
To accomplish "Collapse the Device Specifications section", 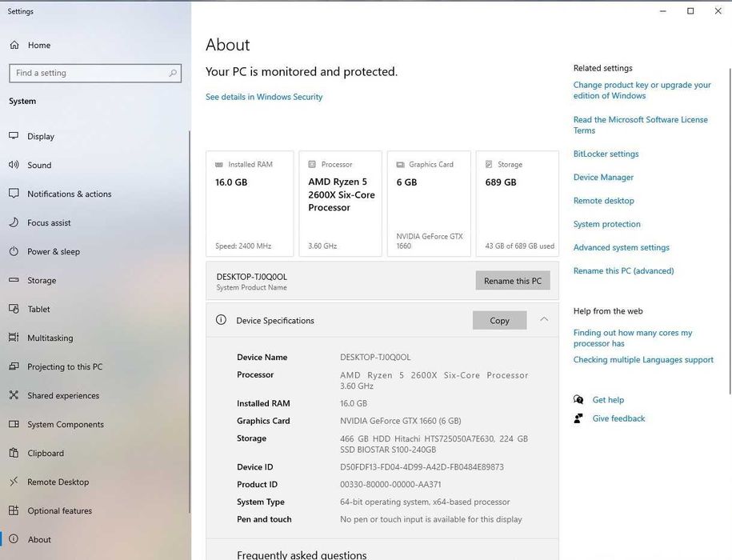I will coord(544,320).
